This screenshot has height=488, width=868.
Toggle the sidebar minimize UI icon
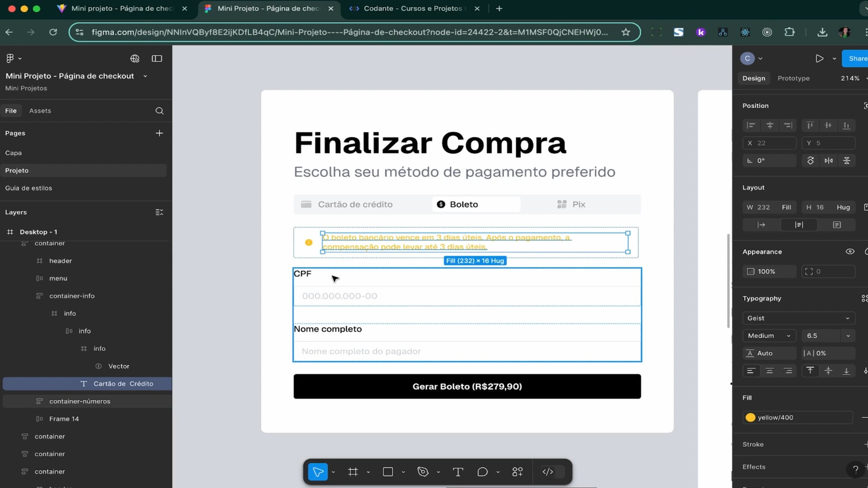pyautogui.click(x=157, y=59)
